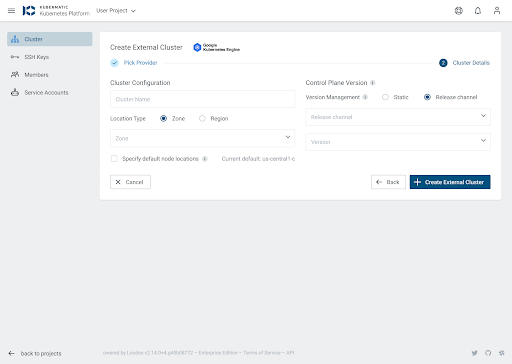512x364 pixels.
Task: Select the Static version management radio
Action: 385,97
